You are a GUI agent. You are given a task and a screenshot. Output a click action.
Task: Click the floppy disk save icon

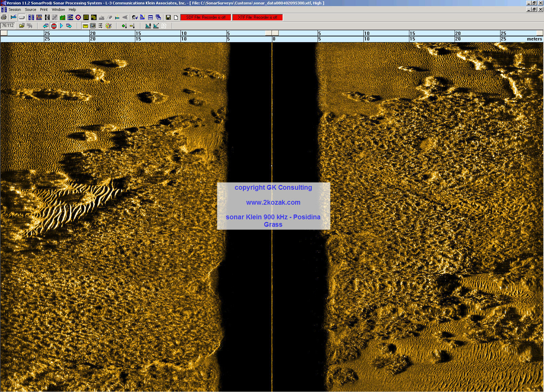[x=168, y=17]
